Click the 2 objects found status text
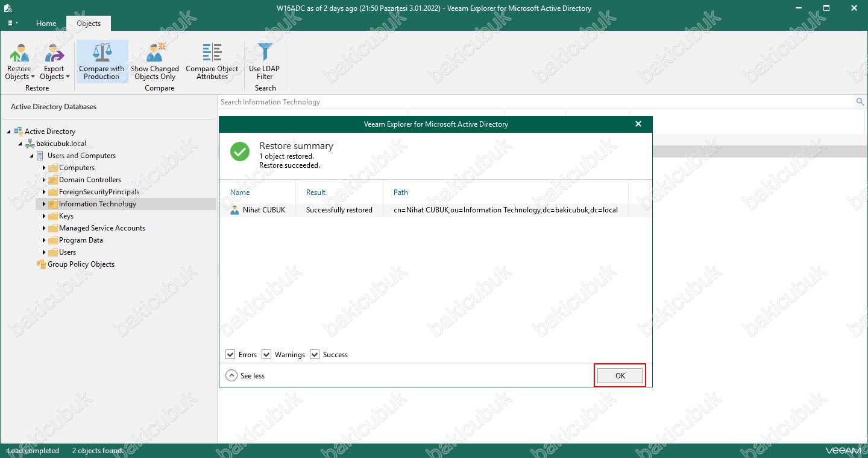The image size is (868, 458). (x=97, y=451)
